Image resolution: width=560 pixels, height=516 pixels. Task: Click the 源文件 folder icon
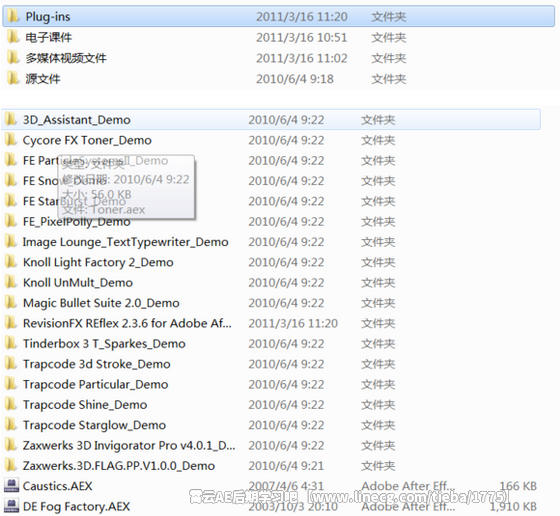coord(13,78)
